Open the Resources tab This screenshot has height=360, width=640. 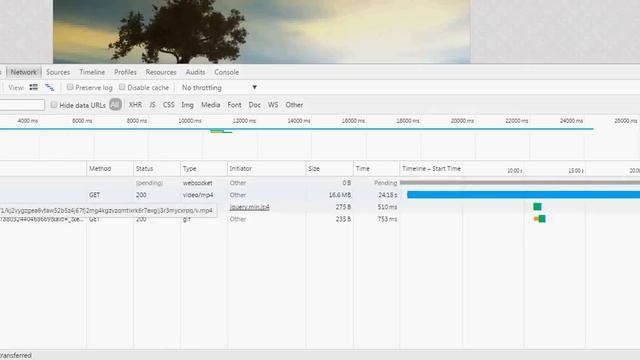(x=161, y=72)
